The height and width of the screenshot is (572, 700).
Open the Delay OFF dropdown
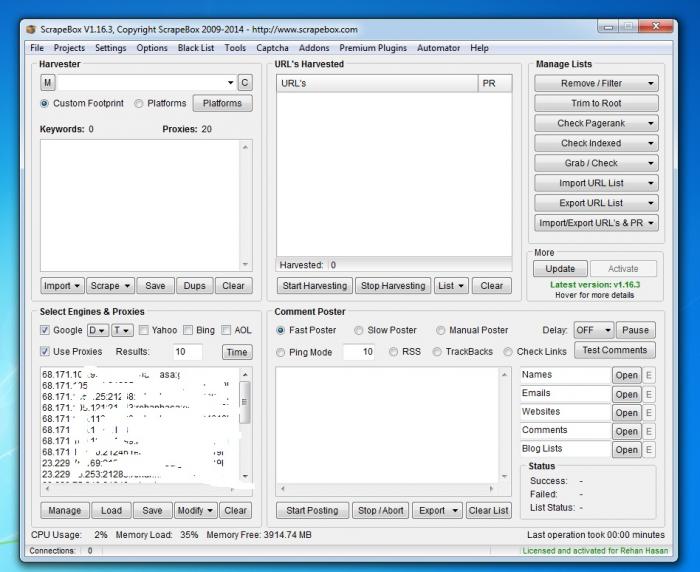click(594, 330)
